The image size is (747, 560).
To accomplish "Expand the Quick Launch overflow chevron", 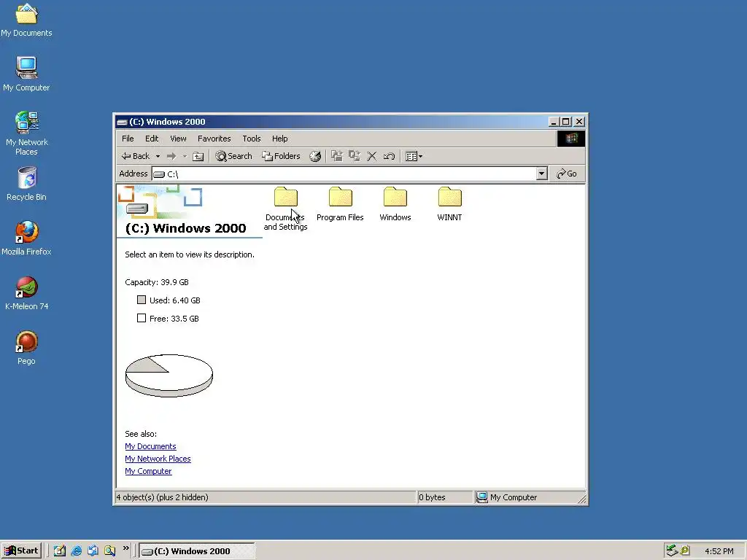I will coord(125,548).
